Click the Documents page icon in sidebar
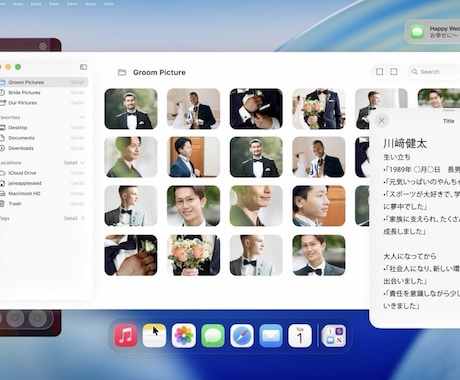The image size is (460, 380). 2,138
